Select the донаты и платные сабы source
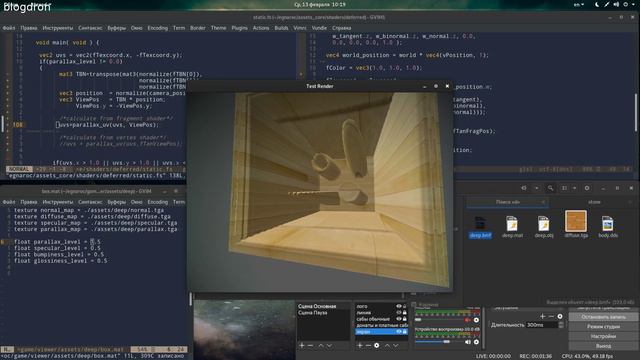The width and height of the screenshot is (640, 360). (382, 325)
